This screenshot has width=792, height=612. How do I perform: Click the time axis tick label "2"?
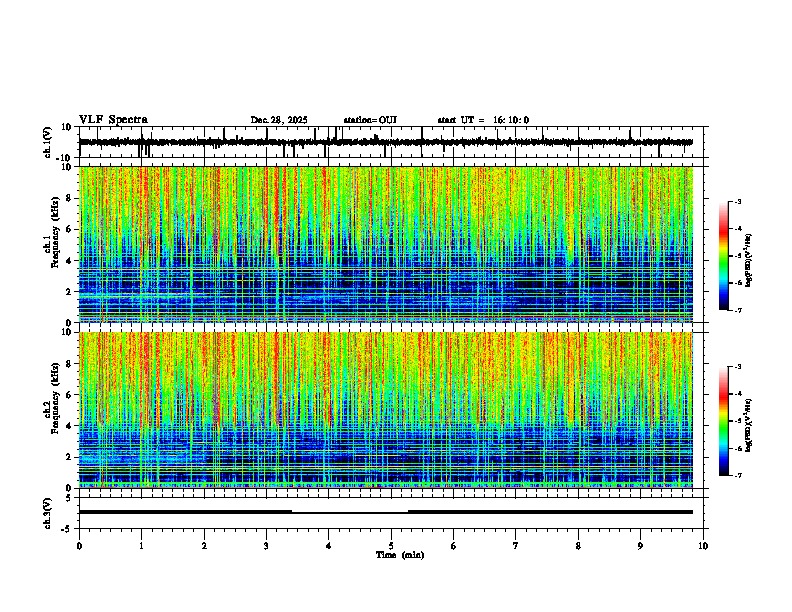pos(204,546)
